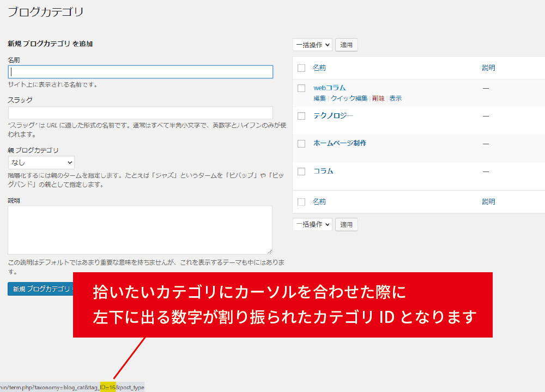Click the red 削除 link under webコラム
The image size is (545, 392).
tap(378, 99)
